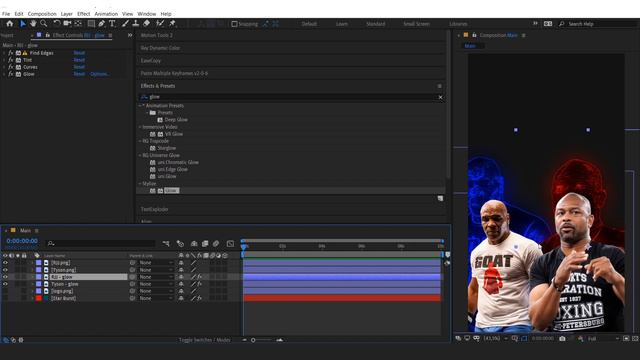Toggle the Glow effect fx switch
This screenshot has width=640, height=360.
click(x=11, y=74)
